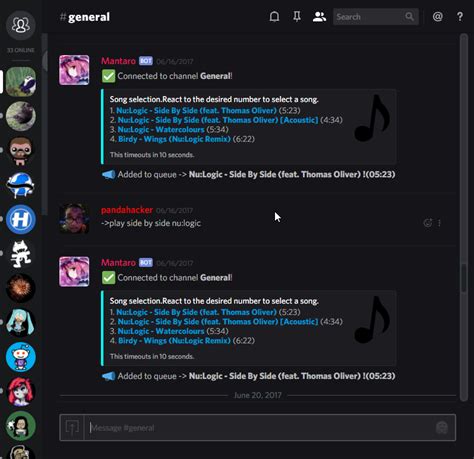Open second embed's Nu:Logic - Watercolours link

click(x=161, y=331)
